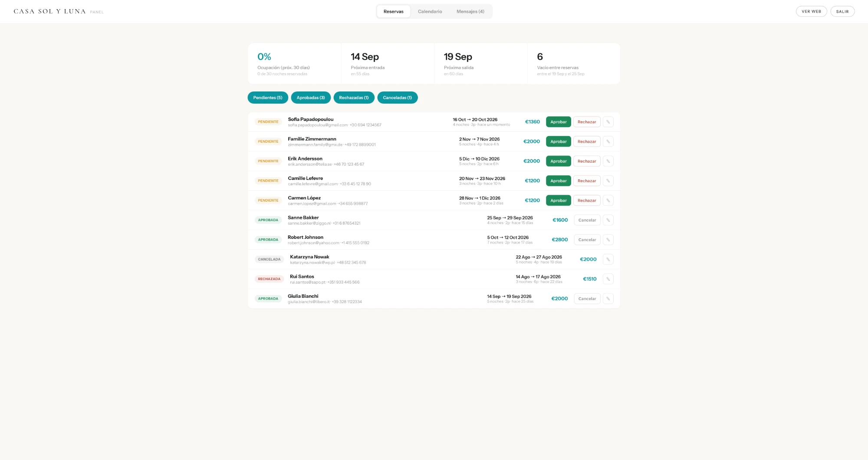Reject Familie Zimmermann booking

click(x=587, y=141)
